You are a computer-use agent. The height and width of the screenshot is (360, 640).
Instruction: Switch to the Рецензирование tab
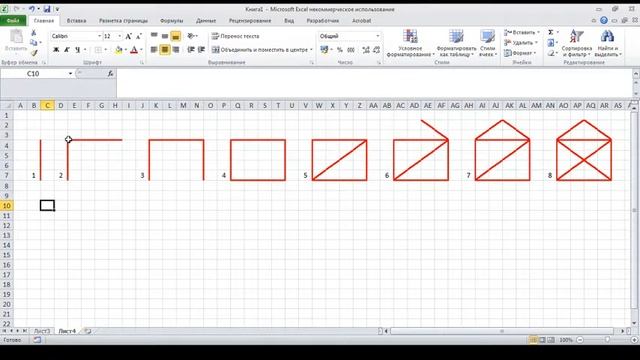(250, 20)
